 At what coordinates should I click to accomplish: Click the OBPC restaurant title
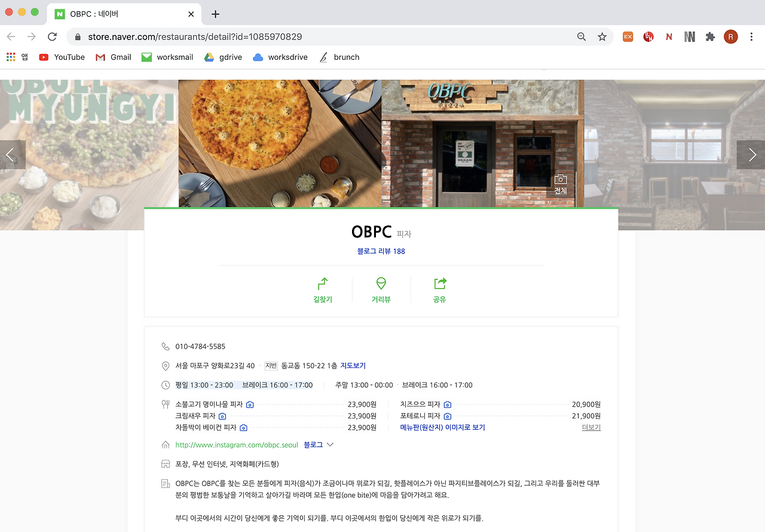[x=372, y=232]
